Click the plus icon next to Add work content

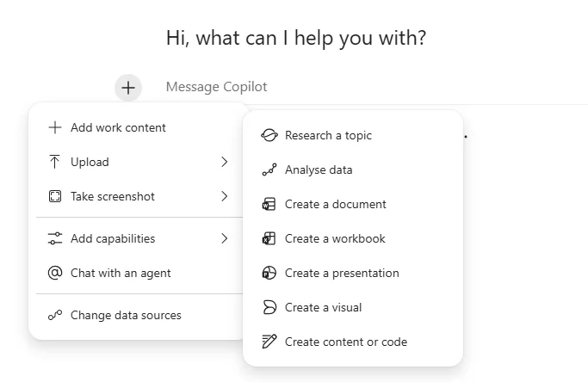pyautogui.click(x=55, y=127)
